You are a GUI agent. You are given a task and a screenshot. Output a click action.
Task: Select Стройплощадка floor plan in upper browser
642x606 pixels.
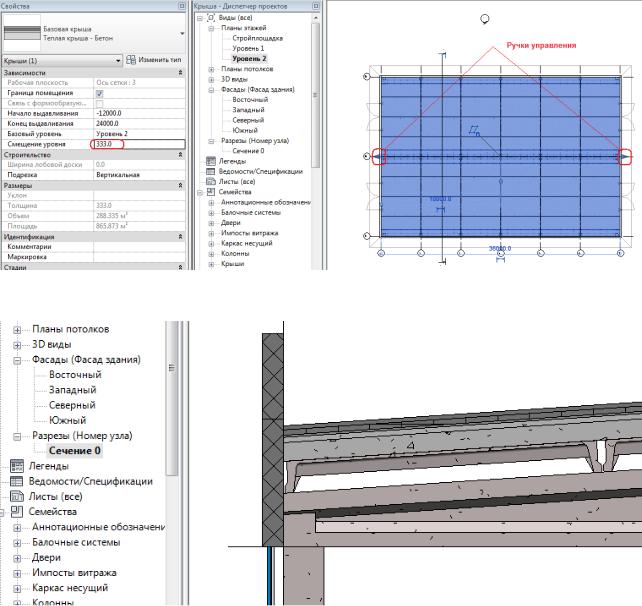[258, 38]
